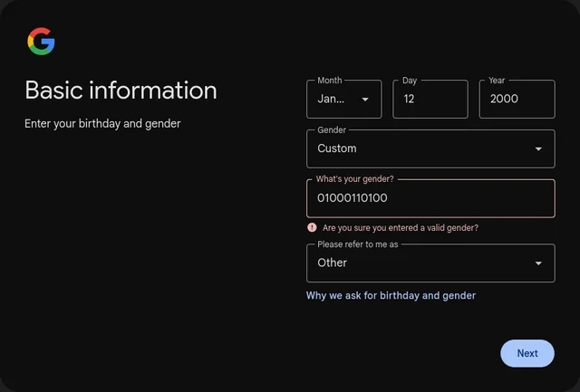The image size is (580, 392).
Task: Click the 'Are you sure you entered a valid gender?' message
Action: click(401, 227)
